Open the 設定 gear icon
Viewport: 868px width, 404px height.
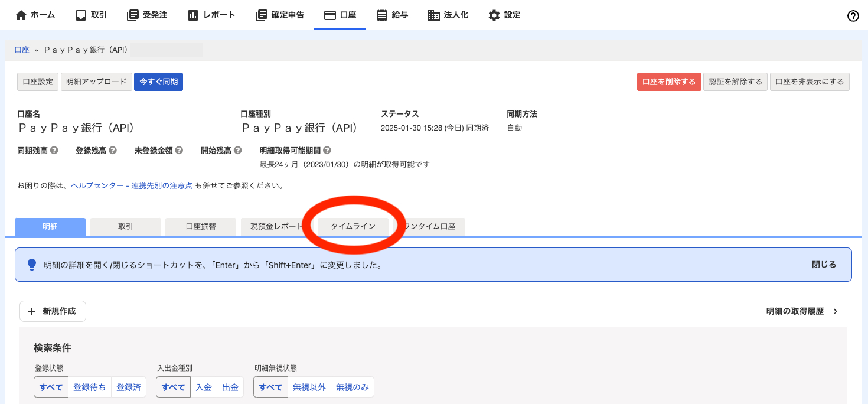pos(494,15)
